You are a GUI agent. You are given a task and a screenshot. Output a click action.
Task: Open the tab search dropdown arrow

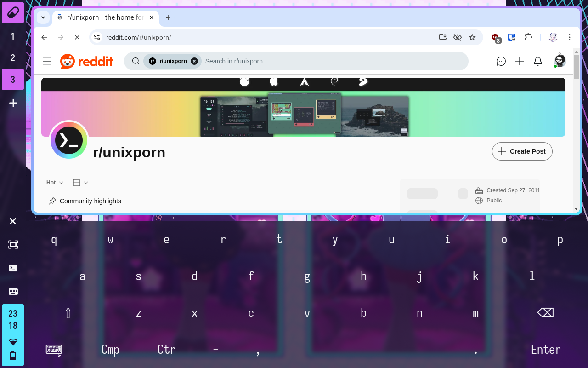(x=43, y=17)
